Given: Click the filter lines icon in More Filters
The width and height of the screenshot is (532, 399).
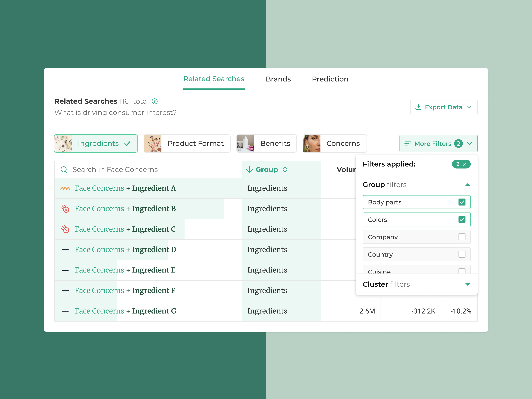Looking at the screenshot, I should pyautogui.click(x=407, y=144).
